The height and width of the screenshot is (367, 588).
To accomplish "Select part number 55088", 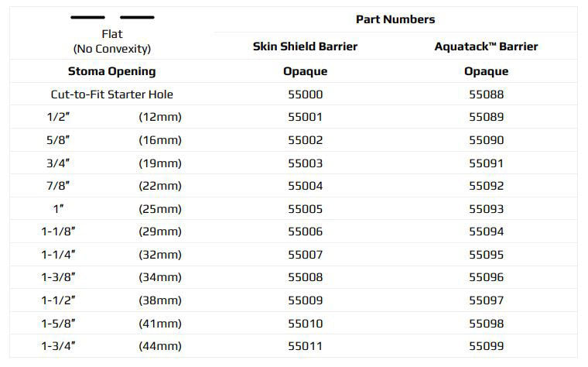I will point(486,94).
